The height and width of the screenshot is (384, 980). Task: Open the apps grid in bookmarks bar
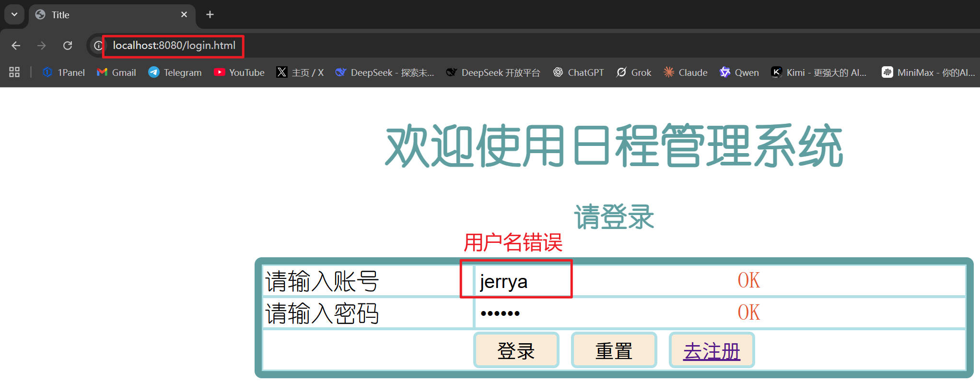coord(14,72)
